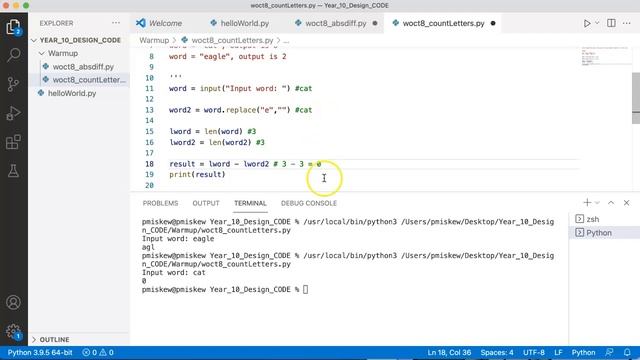
Task: Click line number 18 in gutter
Action: point(149,164)
